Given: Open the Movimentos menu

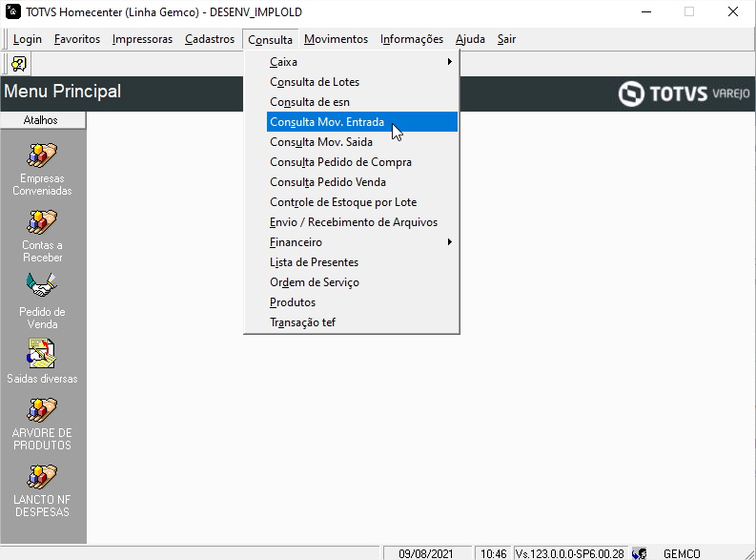Looking at the screenshot, I should [337, 39].
